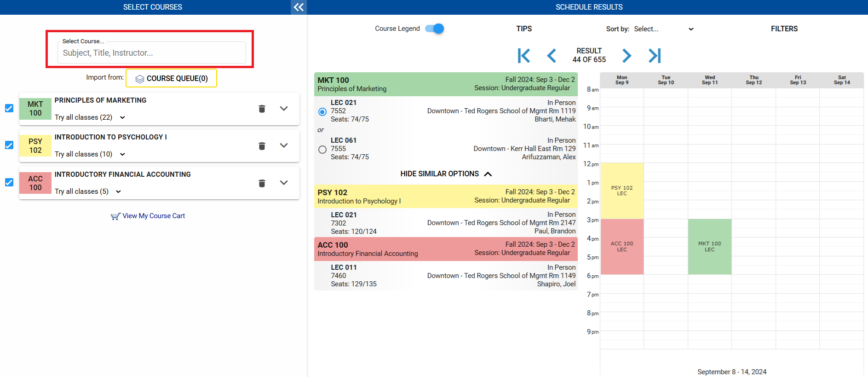Viewport: 868px width, 377px height.
Task: Collapse the Select Courses panel with double-chevron
Action: pyautogui.click(x=299, y=7)
